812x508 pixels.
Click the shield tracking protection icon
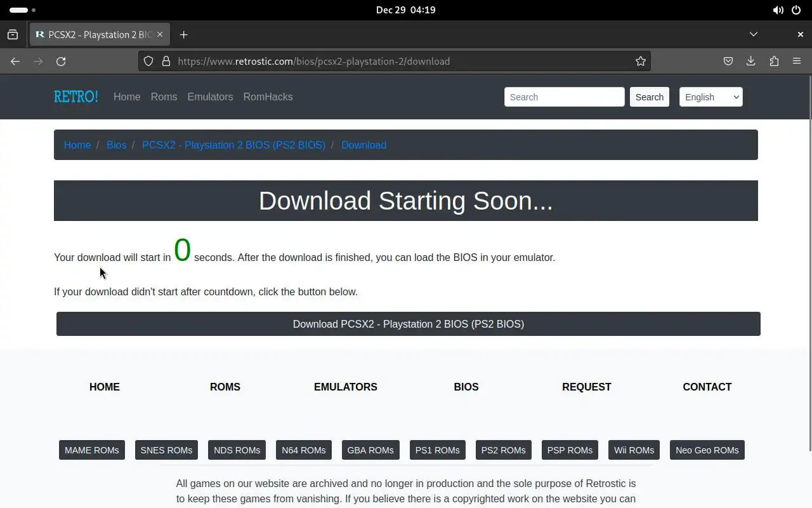[148, 61]
